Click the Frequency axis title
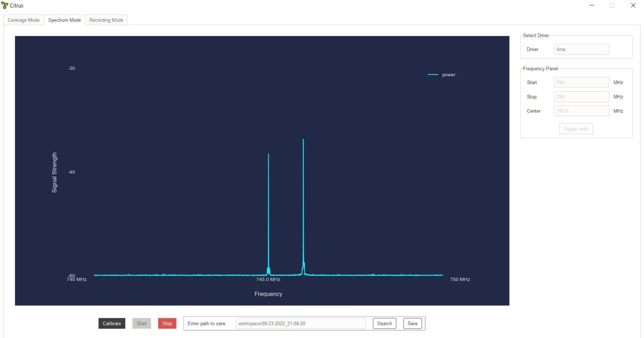The image size is (644, 338). [x=268, y=294]
